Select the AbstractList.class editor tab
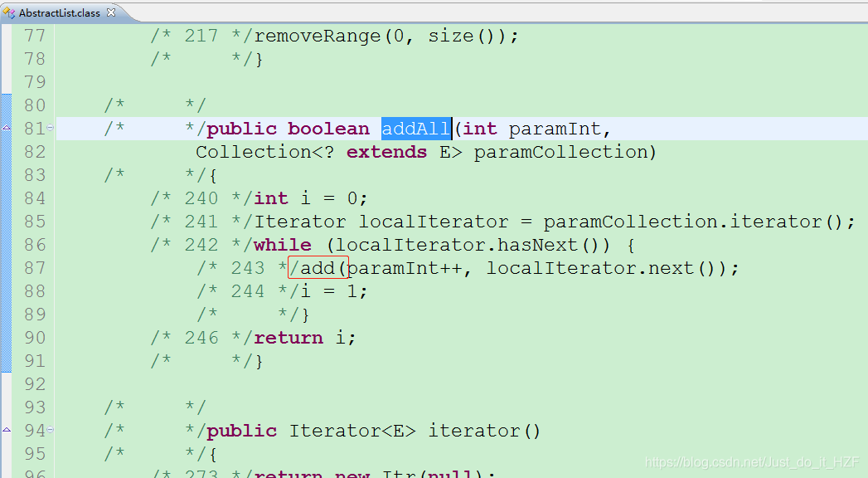The width and height of the screenshot is (868, 478). (x=59, y=12)
